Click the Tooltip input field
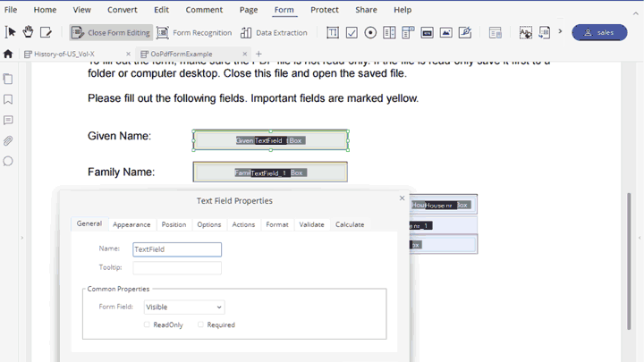This screenshot has width=644, height=362. [177, 267]
